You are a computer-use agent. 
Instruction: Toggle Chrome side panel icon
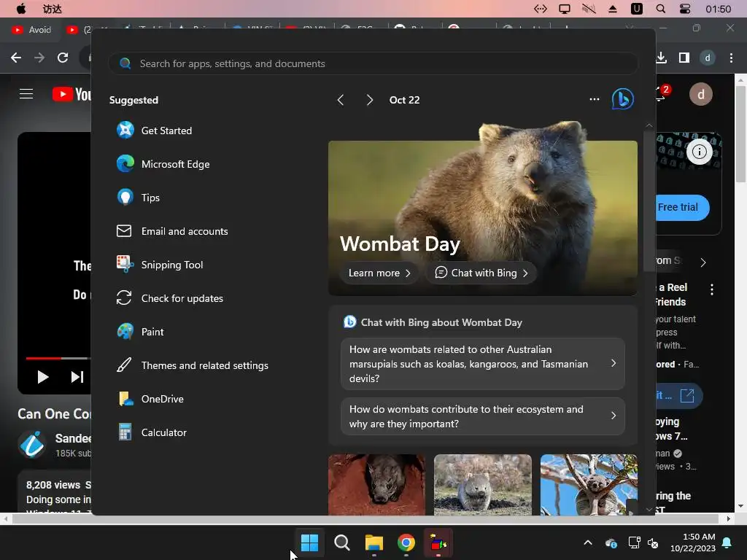[684, 58]
